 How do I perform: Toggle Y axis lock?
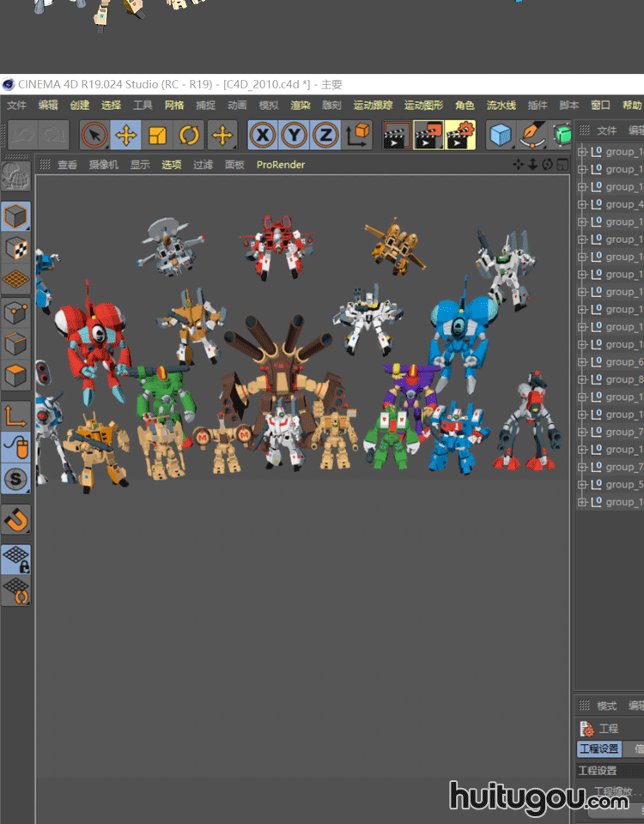[294, 135]
